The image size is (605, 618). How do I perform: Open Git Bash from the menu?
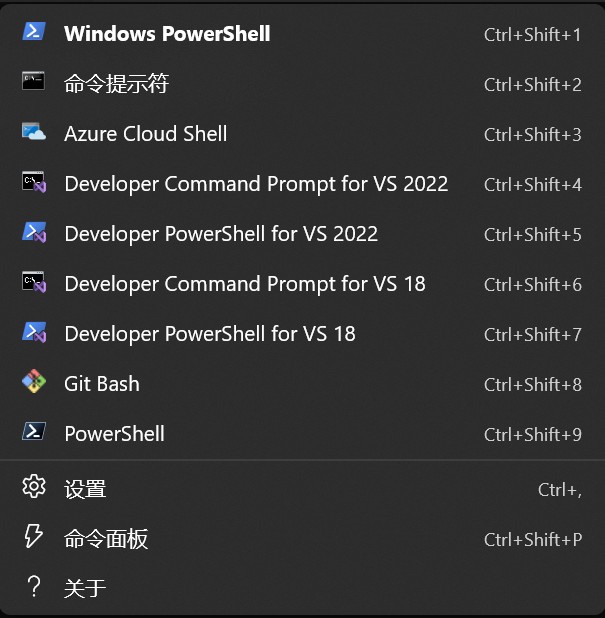click(302, 384)
